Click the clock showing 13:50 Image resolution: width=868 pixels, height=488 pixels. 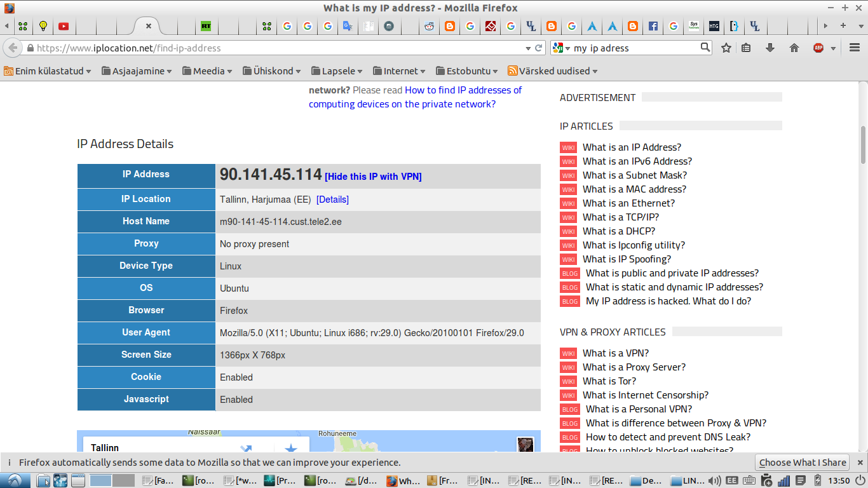point(839,481)
